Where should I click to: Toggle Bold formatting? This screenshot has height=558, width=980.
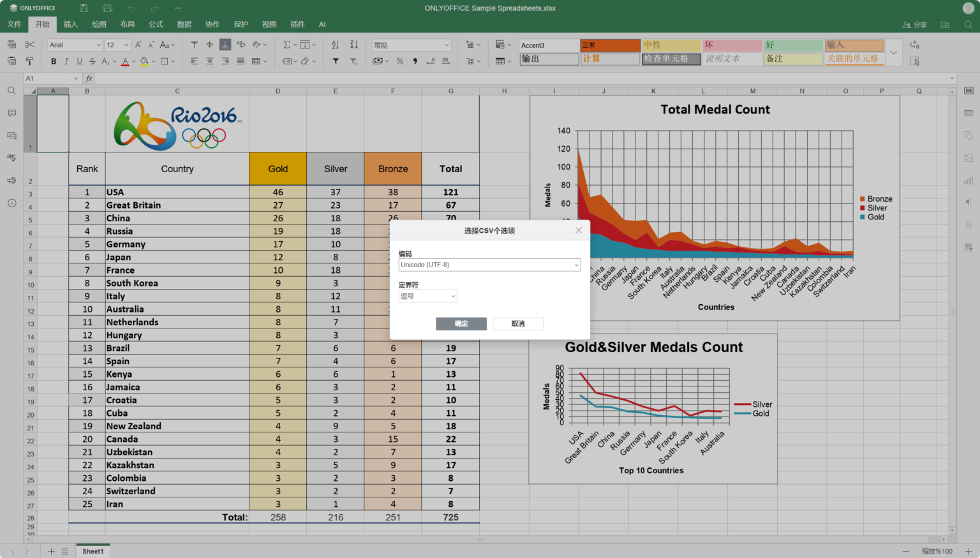pos(54,61)
